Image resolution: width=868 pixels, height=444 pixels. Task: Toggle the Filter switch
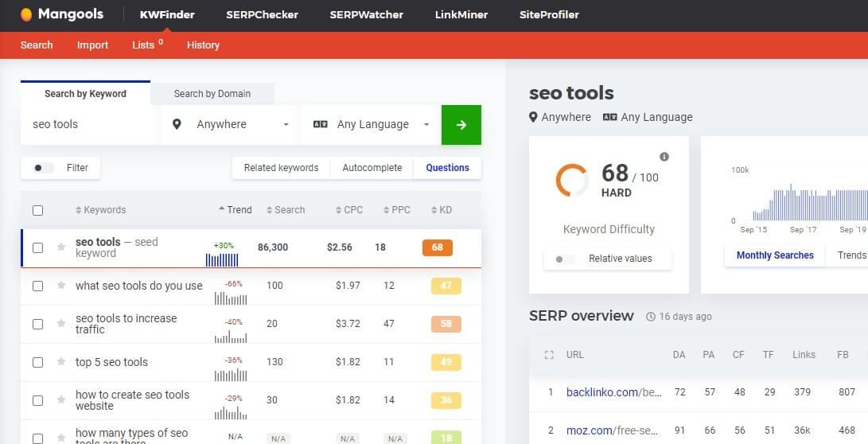pos(44,168)
